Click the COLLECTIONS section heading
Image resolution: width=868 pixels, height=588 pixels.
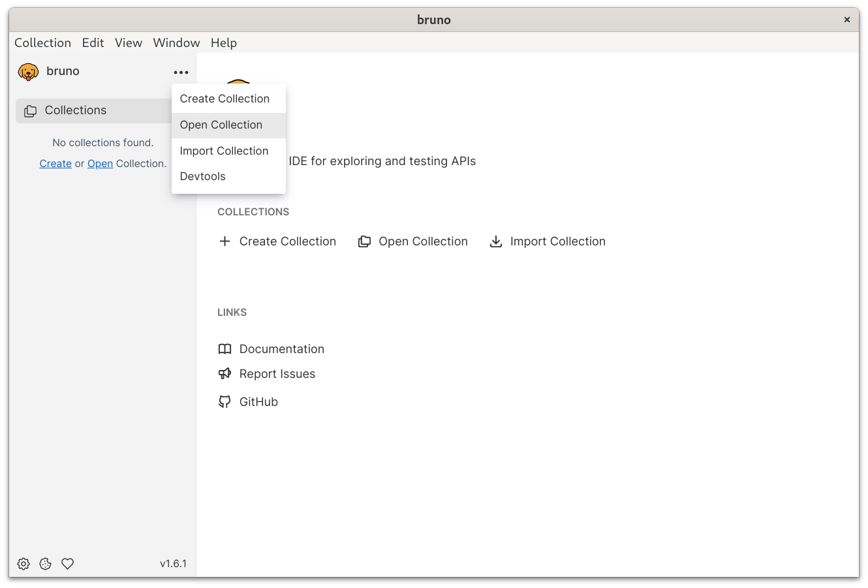[253, 212]
